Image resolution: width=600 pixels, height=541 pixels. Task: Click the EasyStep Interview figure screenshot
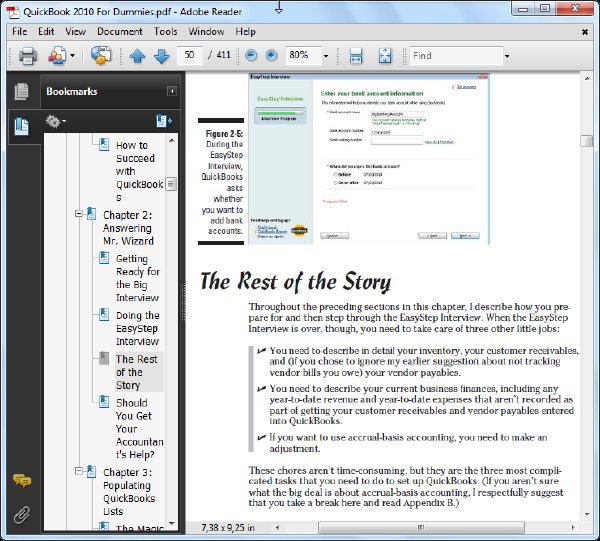point(369,159)
